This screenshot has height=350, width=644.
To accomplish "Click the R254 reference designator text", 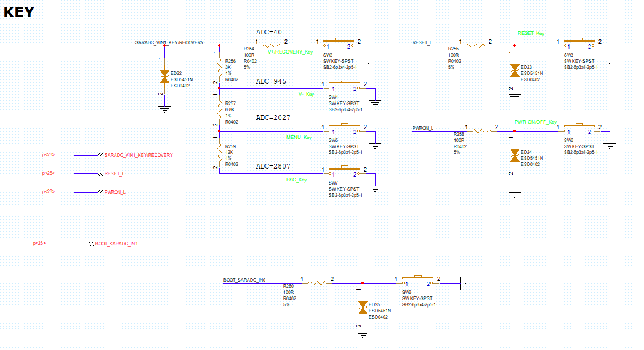I will tap(249, 49).
